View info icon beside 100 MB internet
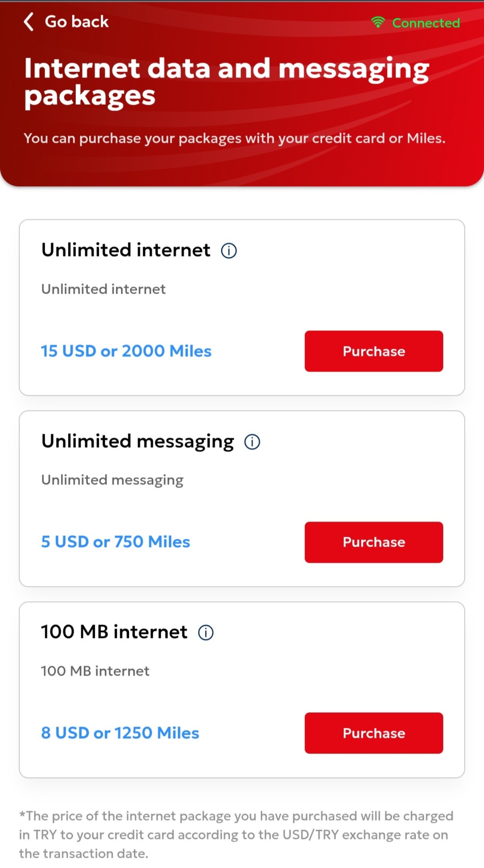This screenshot has width=484, height=868. (206, 633)
